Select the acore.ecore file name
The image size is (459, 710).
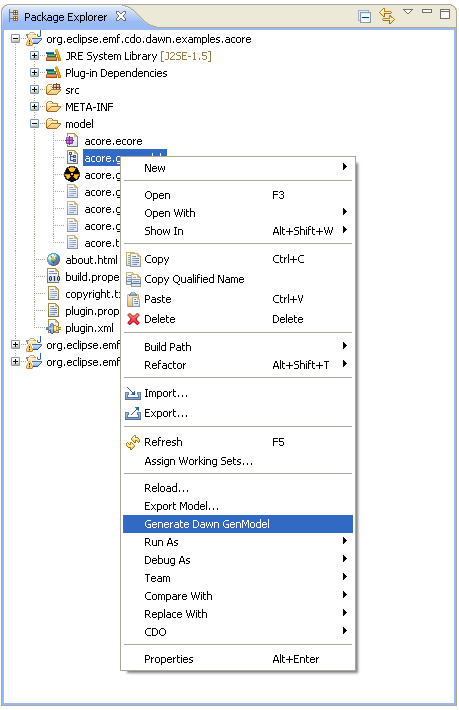[x=113, y=141]
